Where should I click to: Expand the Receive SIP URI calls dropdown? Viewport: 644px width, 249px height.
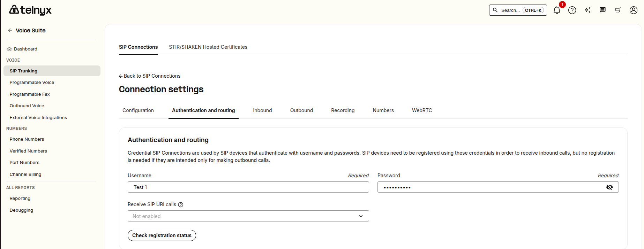[248, 216]
